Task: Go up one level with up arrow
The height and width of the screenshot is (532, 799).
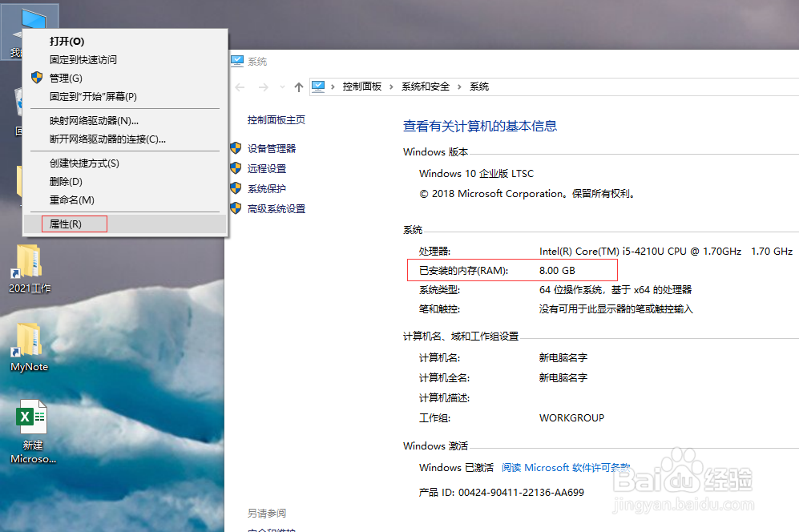Action: point(299,87)
